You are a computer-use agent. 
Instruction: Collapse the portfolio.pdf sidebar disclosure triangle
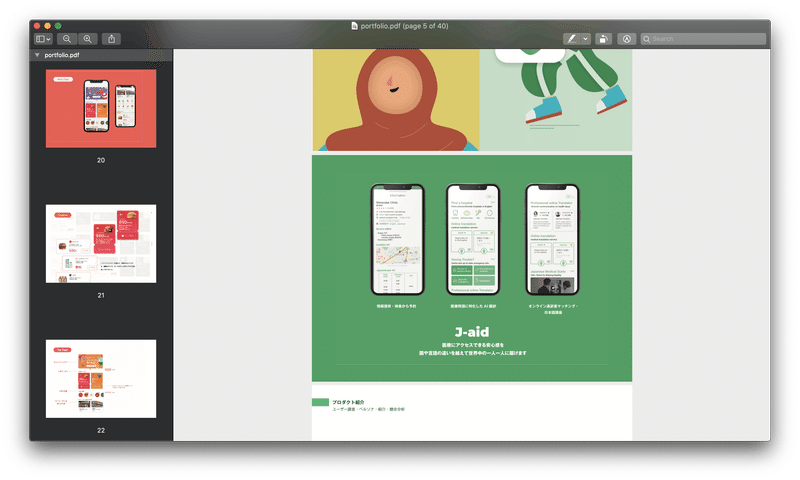click(x=37, y=55)
